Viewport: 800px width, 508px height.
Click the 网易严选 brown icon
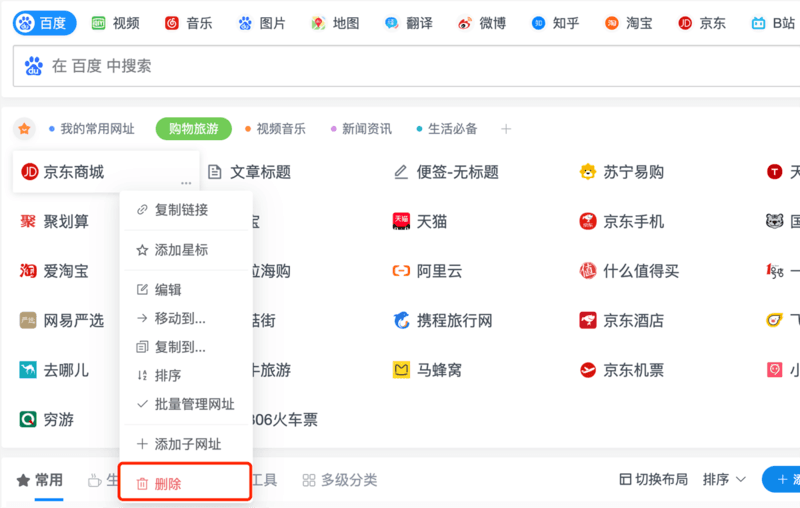pos(28,320)
